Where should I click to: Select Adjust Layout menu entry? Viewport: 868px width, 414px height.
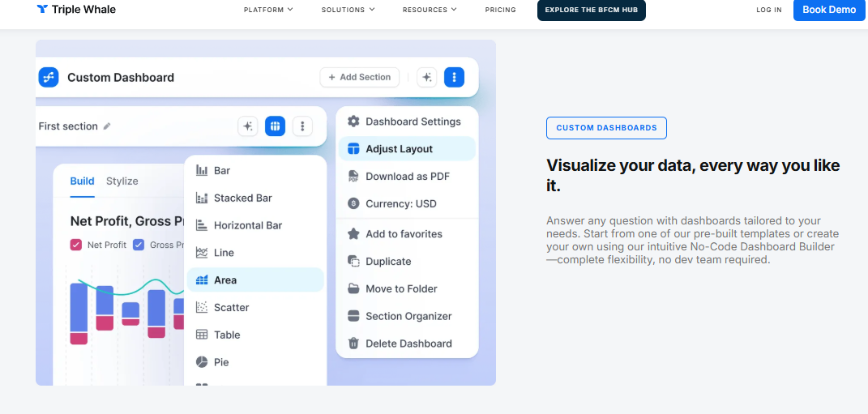(x=408, y=149)
